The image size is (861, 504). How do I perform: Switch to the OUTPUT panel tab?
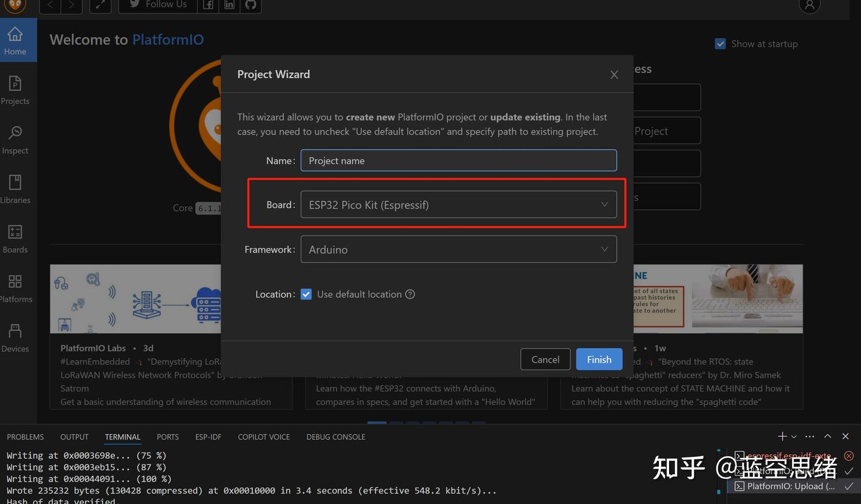click(74, 437)
